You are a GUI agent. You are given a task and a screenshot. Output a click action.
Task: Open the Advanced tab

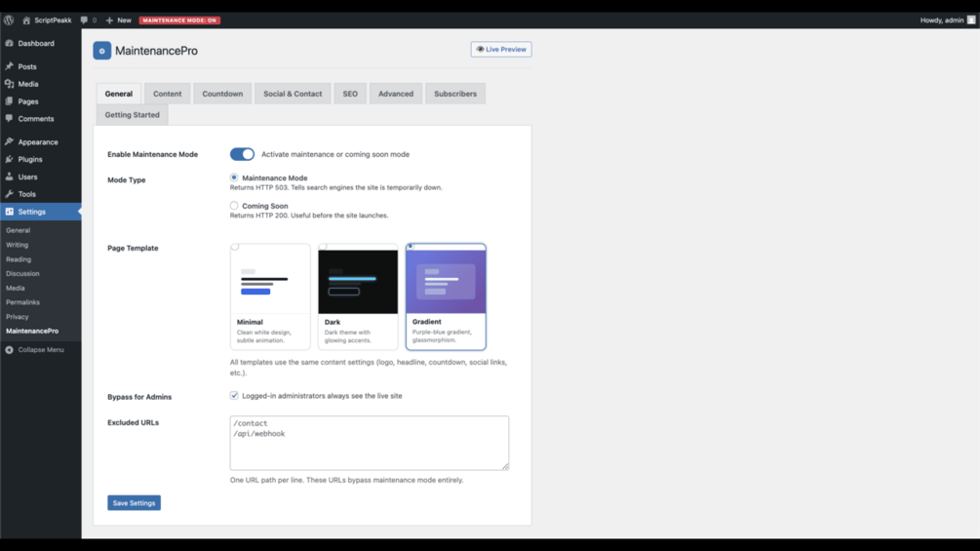tap(396, 94)
